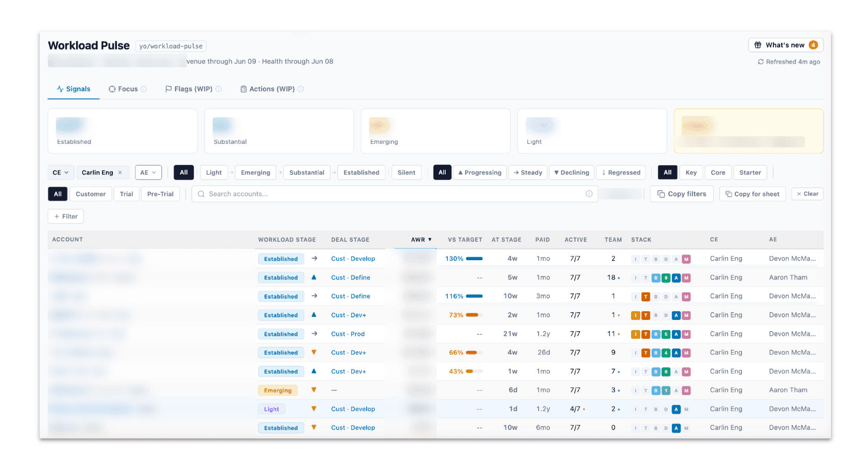Click the Copy filters button
868x473 pixels.
682,194
